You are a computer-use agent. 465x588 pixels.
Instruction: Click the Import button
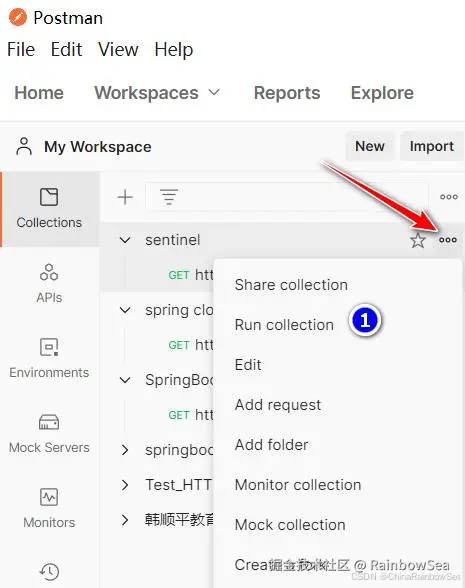(x=432, y=146)
